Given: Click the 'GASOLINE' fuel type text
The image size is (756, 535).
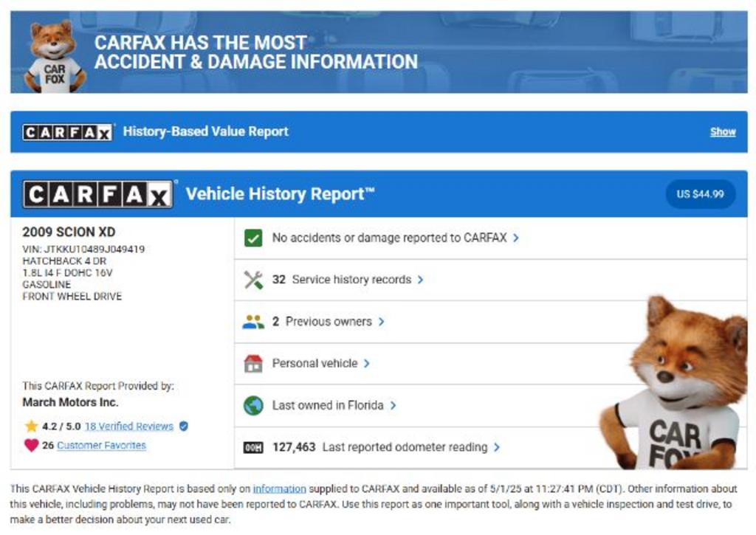Looking at the screenshot, I should 47,285.
